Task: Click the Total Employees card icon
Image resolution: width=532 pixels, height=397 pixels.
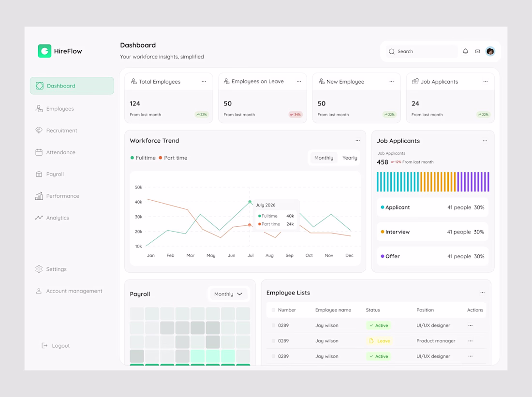Action: (133, 81)
